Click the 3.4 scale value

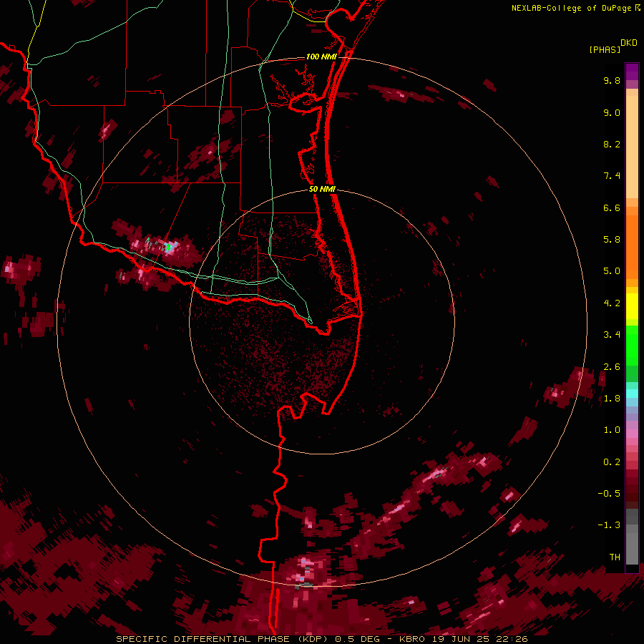(612, 335)
